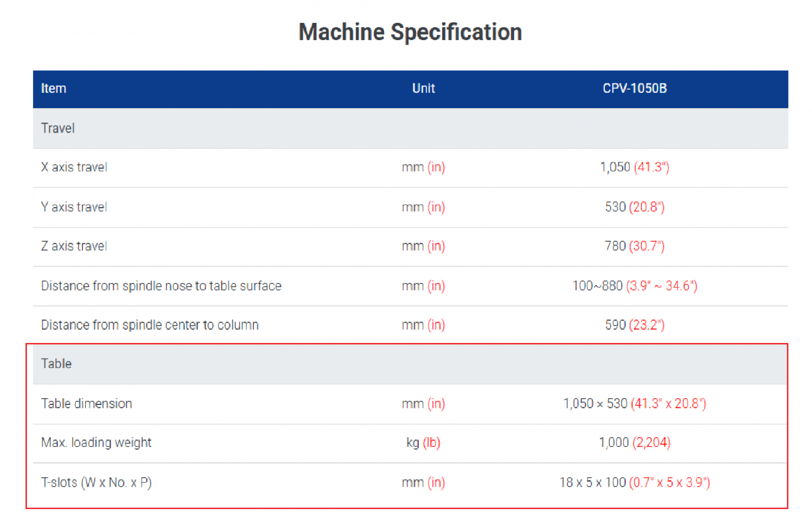Click the Max. loading weight label
The image size is (812, 512).
(96, 442)
